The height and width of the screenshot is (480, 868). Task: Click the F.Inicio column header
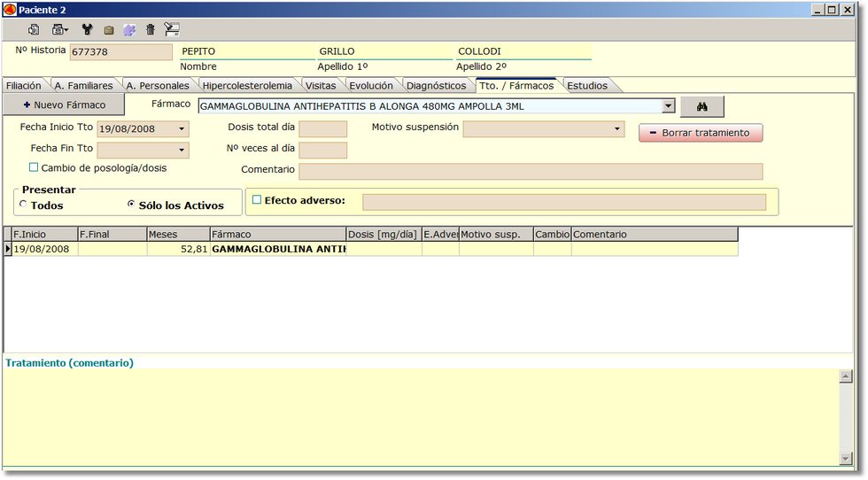[x=45, y=234]
